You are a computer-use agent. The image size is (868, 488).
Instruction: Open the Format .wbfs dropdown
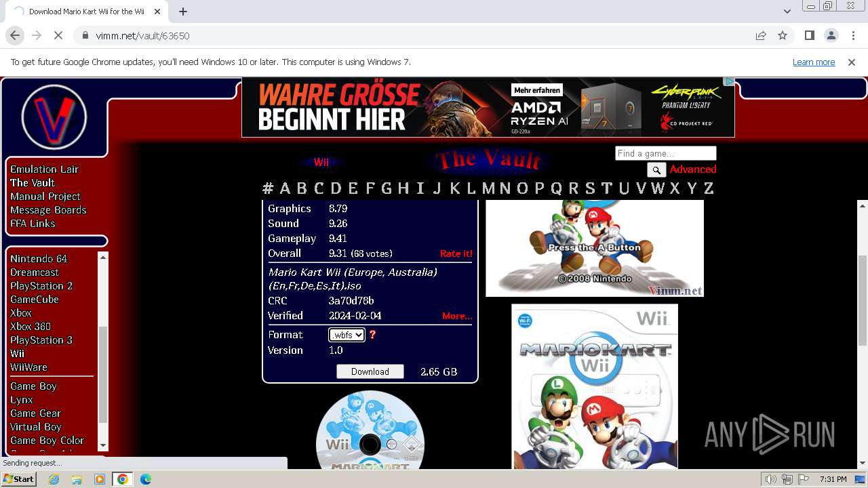click(347, 335)
